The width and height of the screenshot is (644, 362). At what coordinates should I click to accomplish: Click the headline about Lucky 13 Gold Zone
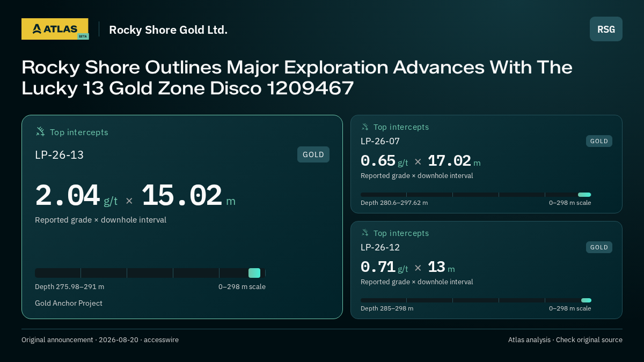pyautogui.click(x=297, y=78)
